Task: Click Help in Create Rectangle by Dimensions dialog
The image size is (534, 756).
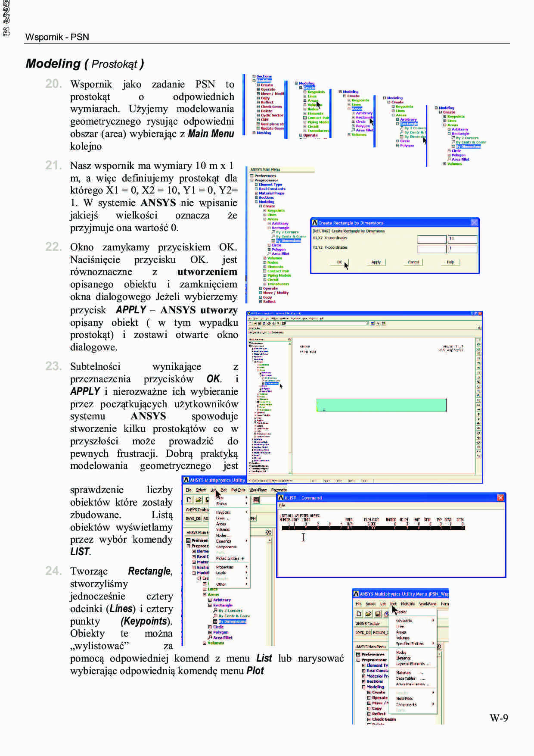Action: click(x=450, y=262)
